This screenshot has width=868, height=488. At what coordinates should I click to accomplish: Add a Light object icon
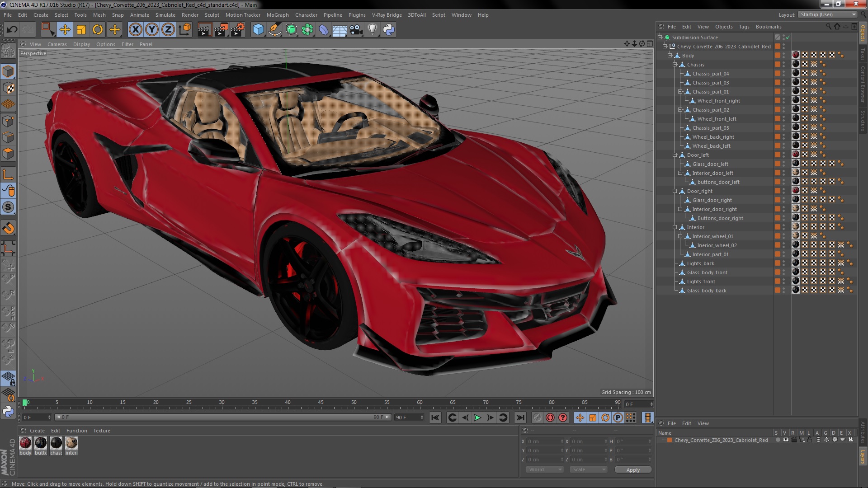pos(372,30)
